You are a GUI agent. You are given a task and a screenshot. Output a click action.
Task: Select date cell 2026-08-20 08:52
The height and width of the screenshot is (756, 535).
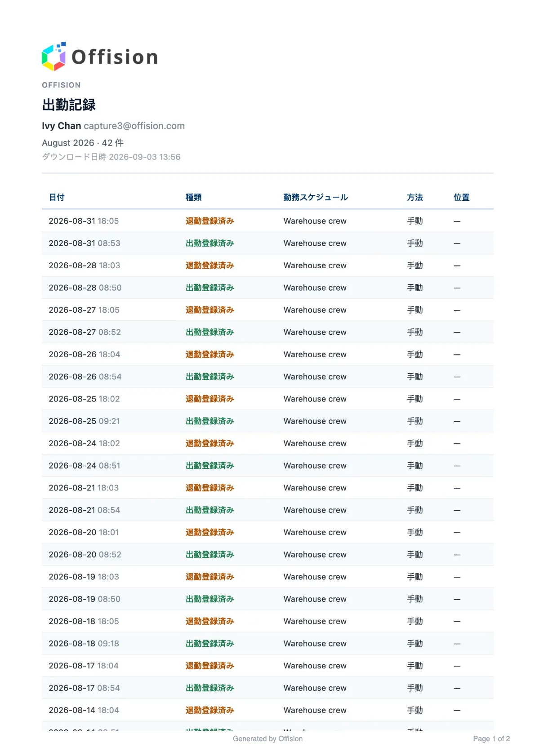pyautogui.click(x=85, y=554)
